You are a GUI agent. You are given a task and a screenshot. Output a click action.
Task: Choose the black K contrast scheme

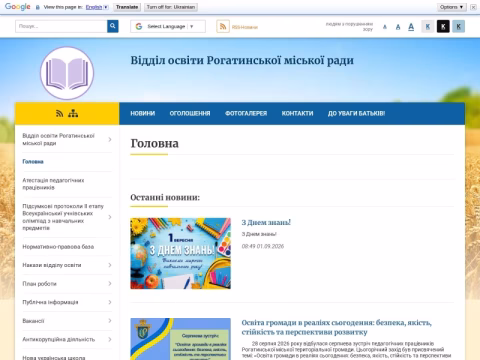point(443,26)
